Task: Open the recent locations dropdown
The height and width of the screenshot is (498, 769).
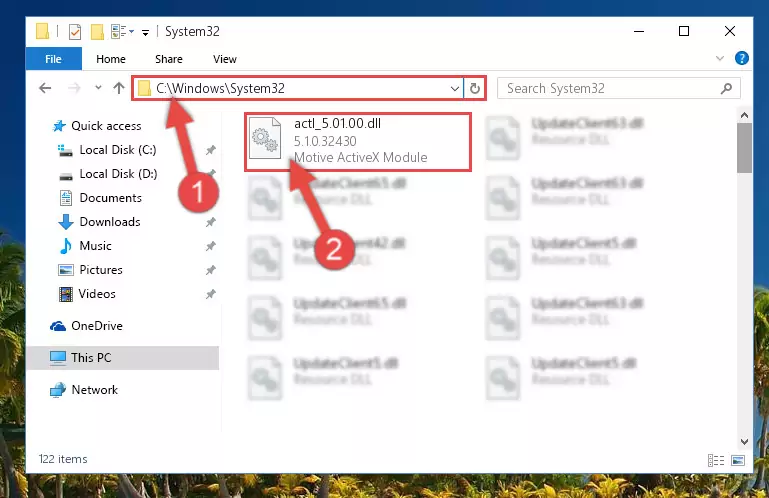Action: pyautogui.click(x=98, y=88)
